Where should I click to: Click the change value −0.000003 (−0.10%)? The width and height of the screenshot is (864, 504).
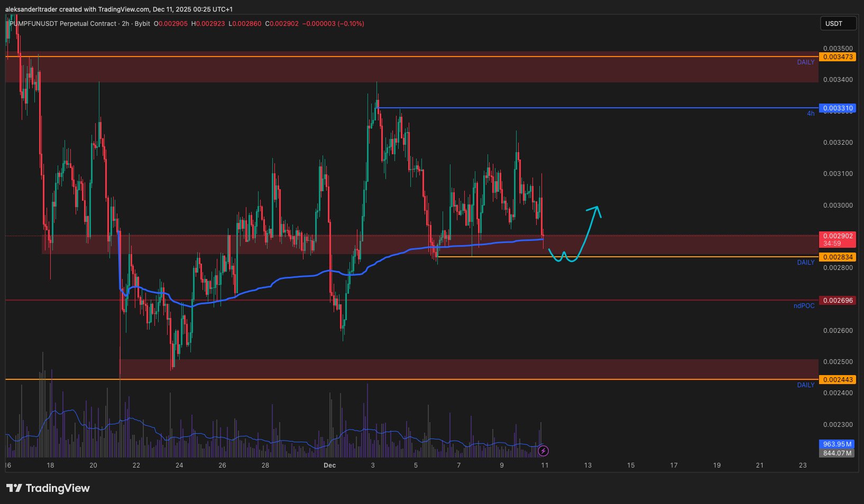coord(333,24)
